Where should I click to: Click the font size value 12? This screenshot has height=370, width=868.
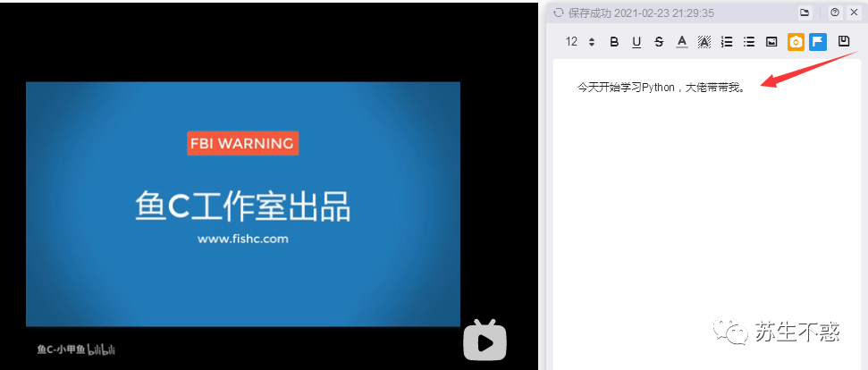(x=571, y=42)
